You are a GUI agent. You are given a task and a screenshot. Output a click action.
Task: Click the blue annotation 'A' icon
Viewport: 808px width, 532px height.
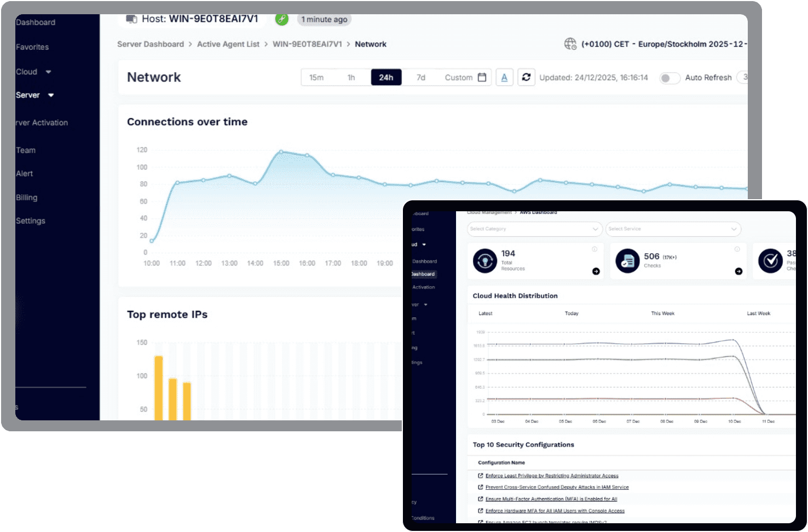(504, 77)
